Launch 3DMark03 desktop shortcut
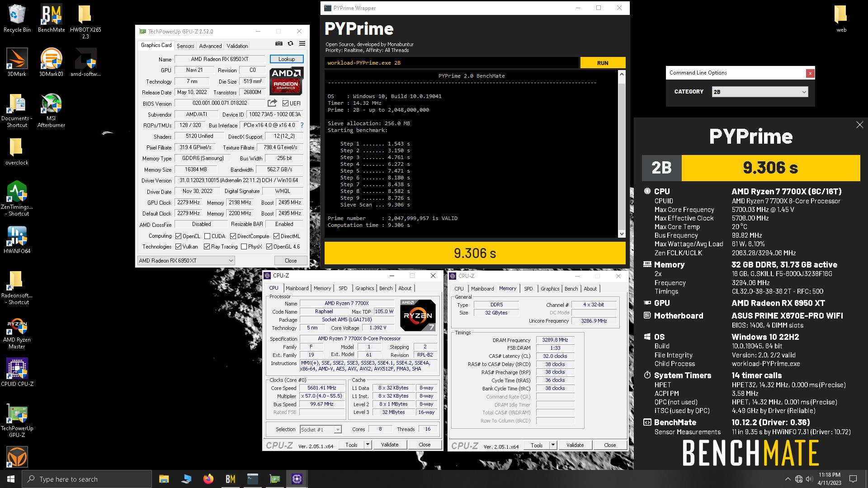Viewport: 868px width, 488px height. (x=51, y=62)
